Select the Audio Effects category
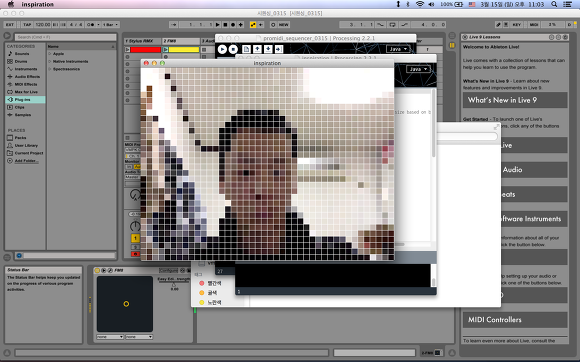 25,77
